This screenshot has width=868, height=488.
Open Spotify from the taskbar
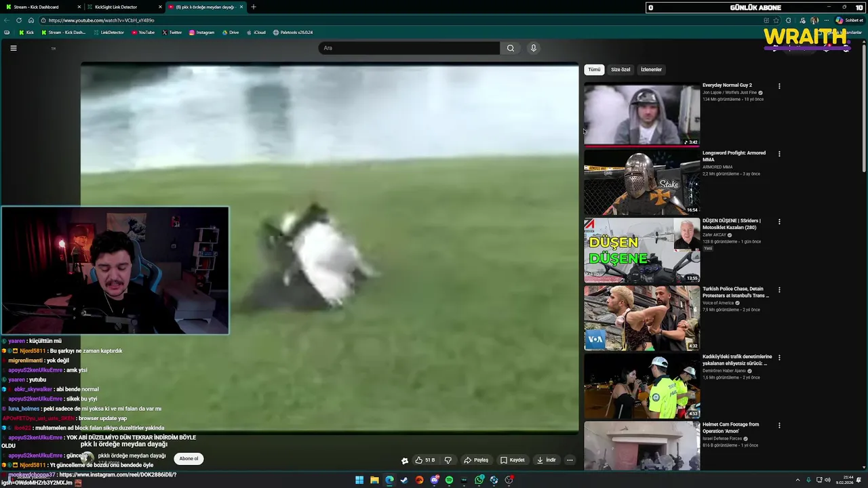(449, 480)
